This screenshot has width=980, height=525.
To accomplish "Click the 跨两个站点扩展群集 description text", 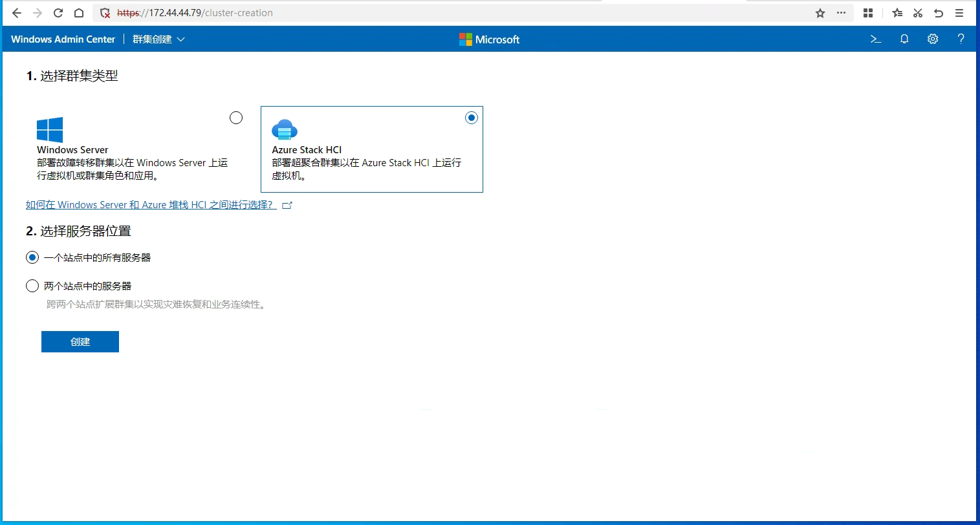I will (x=156, y=305).
